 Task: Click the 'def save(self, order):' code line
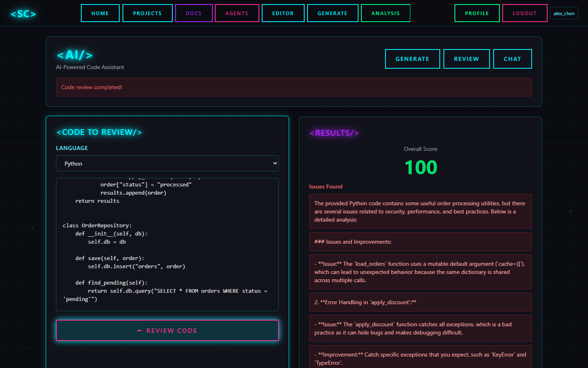point(110,258)
